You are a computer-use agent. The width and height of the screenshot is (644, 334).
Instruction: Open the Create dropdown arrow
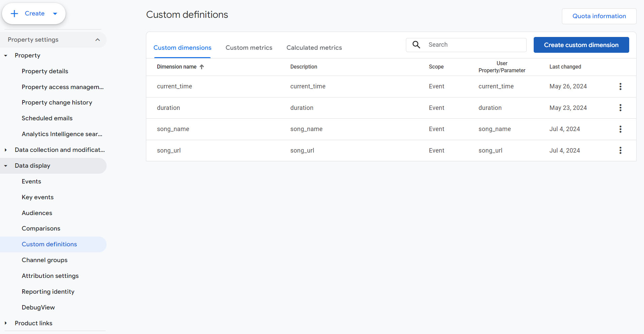[55, 14]
